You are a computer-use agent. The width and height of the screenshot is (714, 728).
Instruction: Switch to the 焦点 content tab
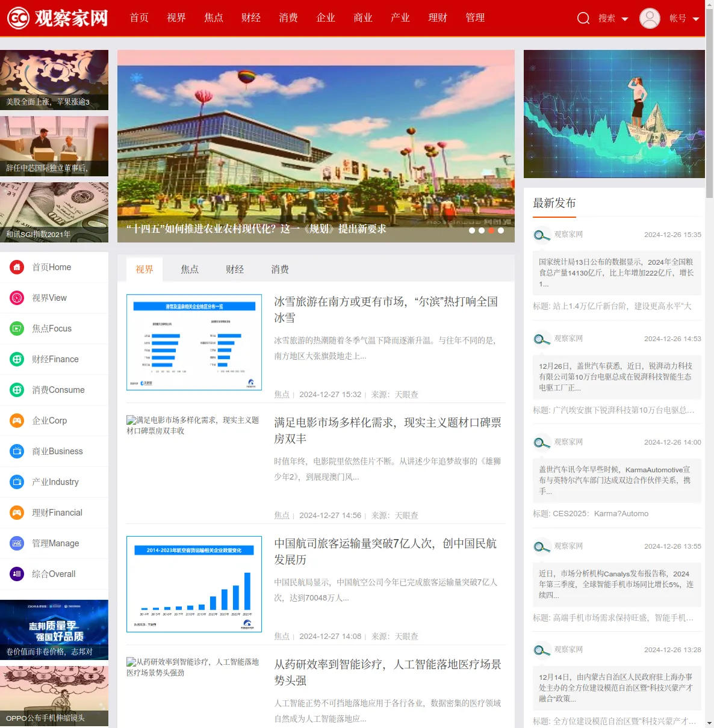(x=190, y=270)
